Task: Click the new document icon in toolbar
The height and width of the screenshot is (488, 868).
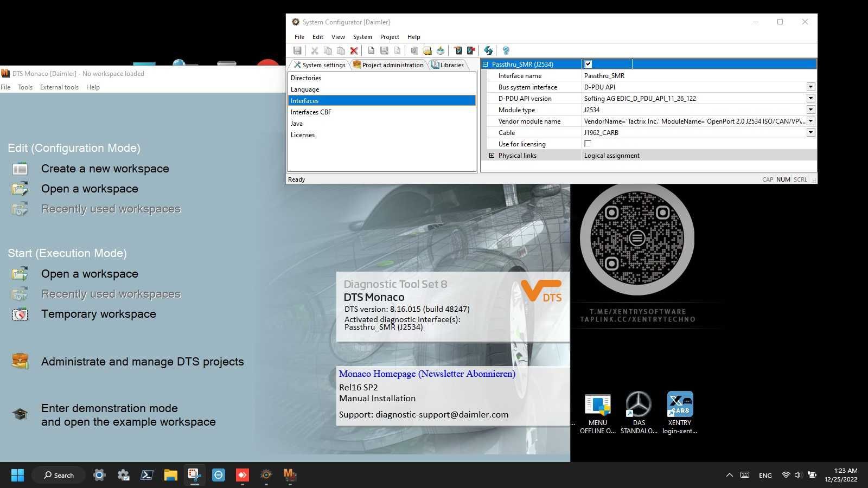Action: (371, 50)
